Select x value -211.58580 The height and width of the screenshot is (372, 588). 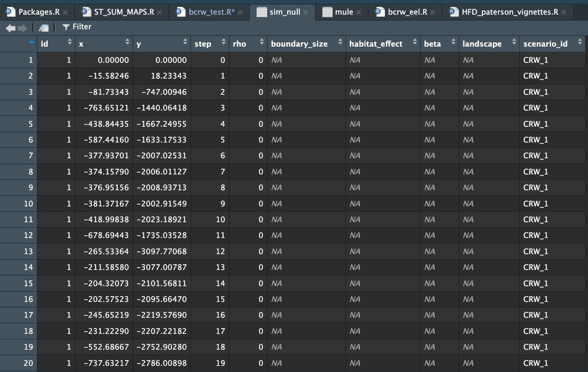tap(106, 267)
